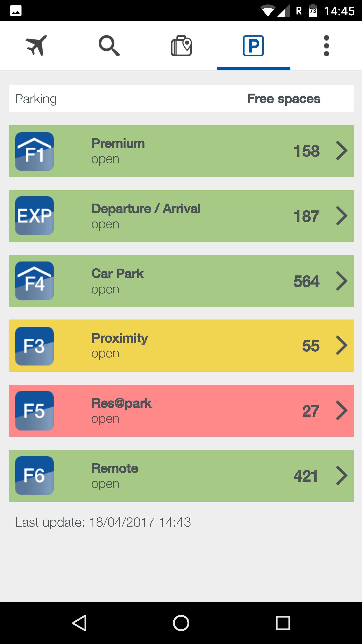The height and width of the screenshot is (644, 362).
Task: Select the 564 free spaces count
Action: pos(306,281)
